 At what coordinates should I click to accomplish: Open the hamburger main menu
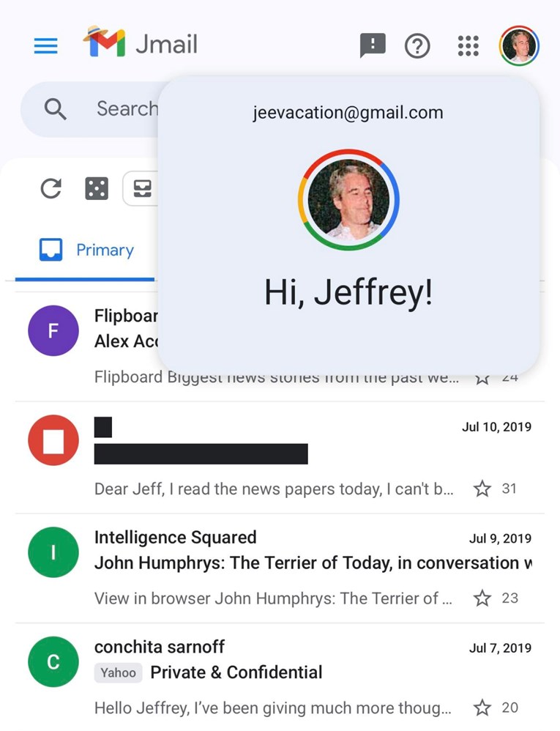45,45
